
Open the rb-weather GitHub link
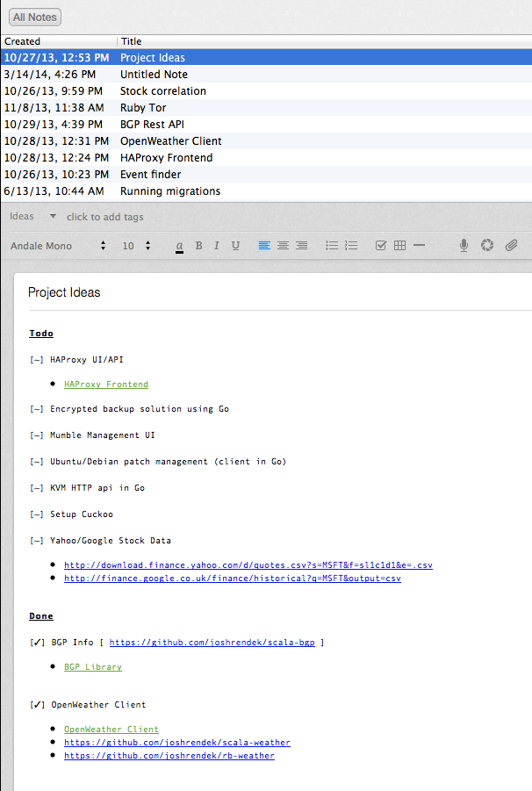coord(169,756)
